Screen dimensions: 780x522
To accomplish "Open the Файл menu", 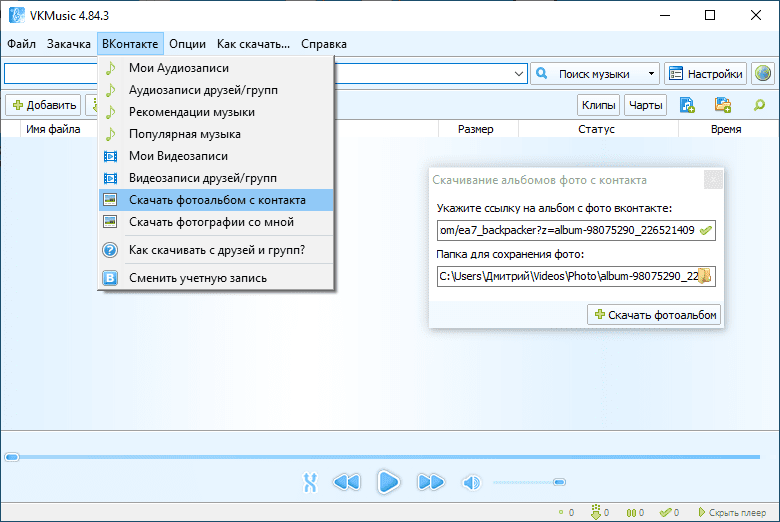I will 21,44.
